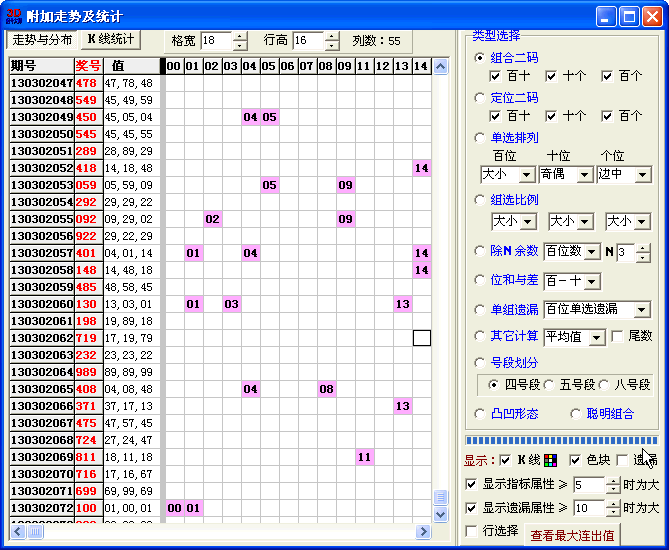Click the empty outlined cell in column 14
The width and height of the screenshot is (669, 550).
[x=421, y=338]
